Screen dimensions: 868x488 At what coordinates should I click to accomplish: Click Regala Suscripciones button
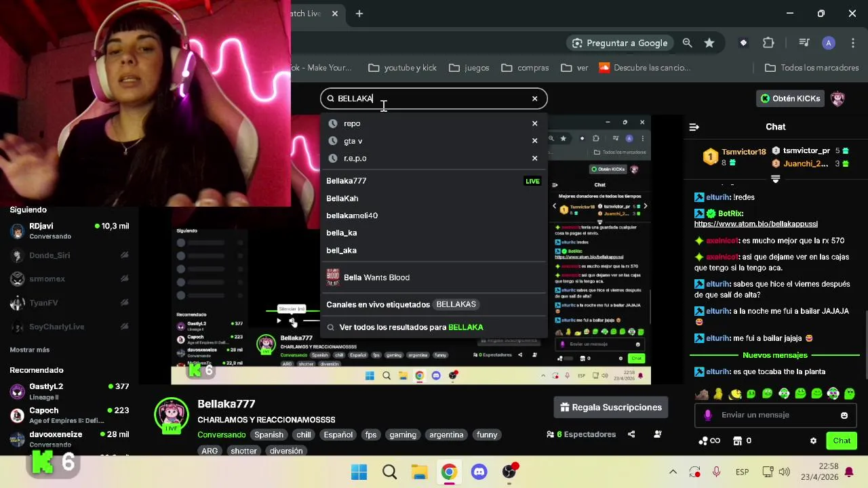click(611, 407)
